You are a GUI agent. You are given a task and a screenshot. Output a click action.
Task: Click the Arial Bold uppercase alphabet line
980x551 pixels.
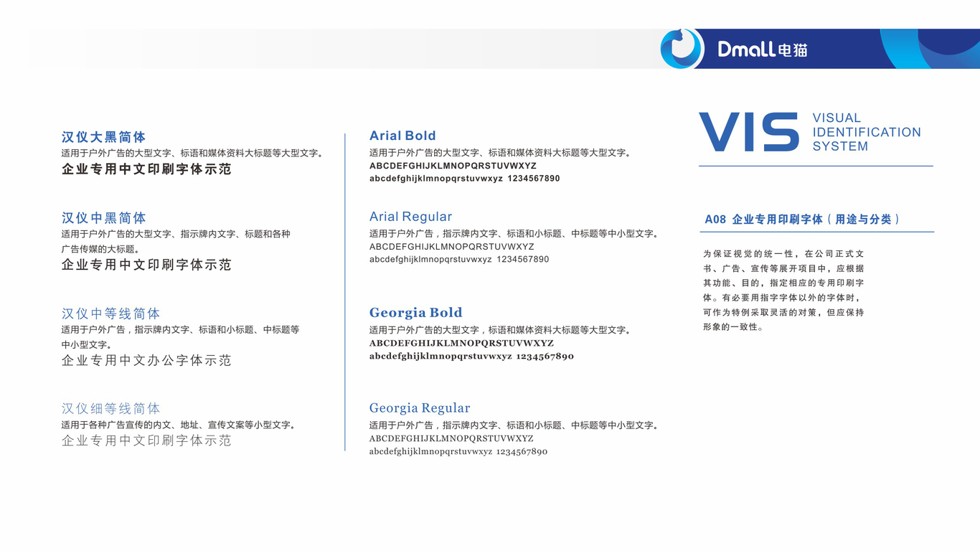[453, 166]
